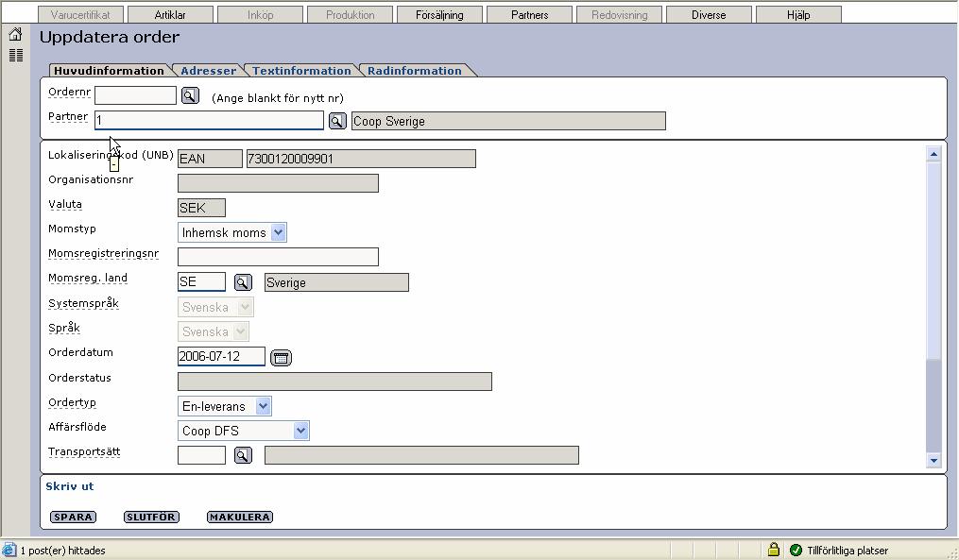The image size is (959, 560).
Task: Click the security padlock in the status bar
Action: pos(773,550)
